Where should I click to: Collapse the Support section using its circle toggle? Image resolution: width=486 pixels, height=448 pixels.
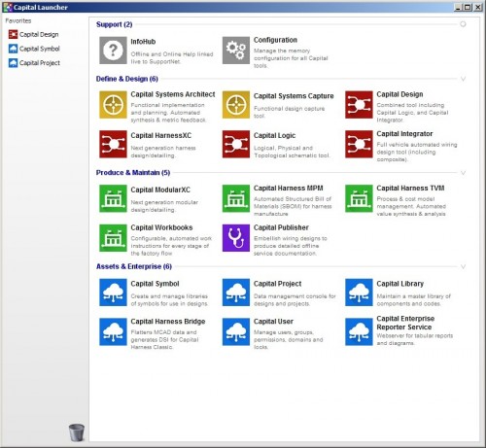tap(463, 24)
